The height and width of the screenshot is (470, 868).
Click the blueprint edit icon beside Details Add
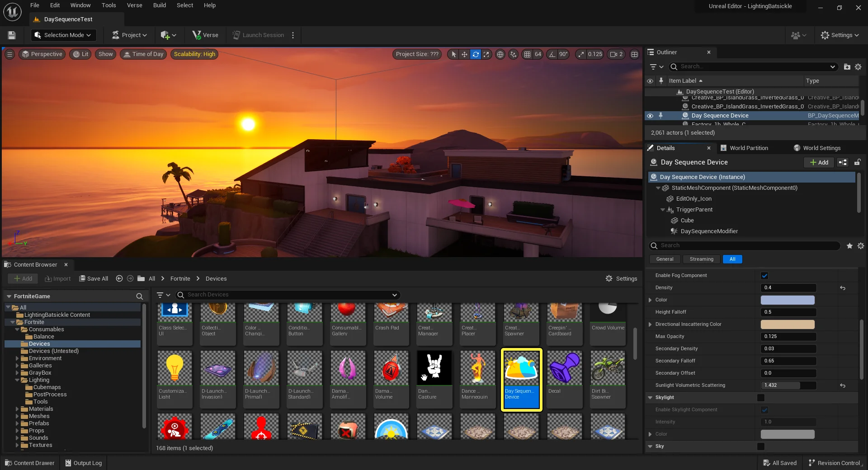tap(843, 162)
